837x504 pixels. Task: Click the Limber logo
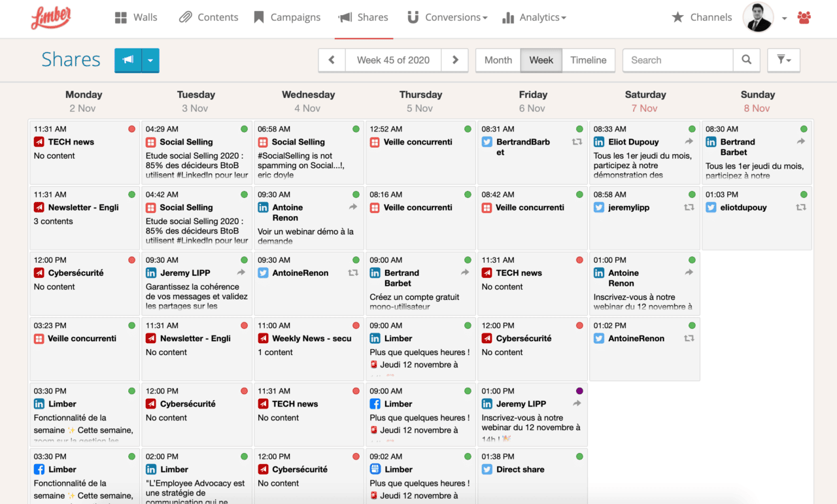pos(50,17)
